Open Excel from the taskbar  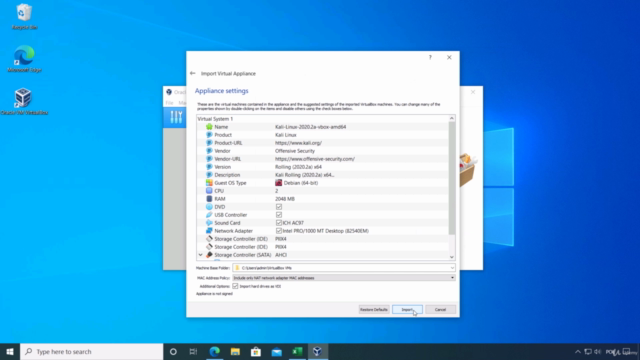click(x=297, y=351)
